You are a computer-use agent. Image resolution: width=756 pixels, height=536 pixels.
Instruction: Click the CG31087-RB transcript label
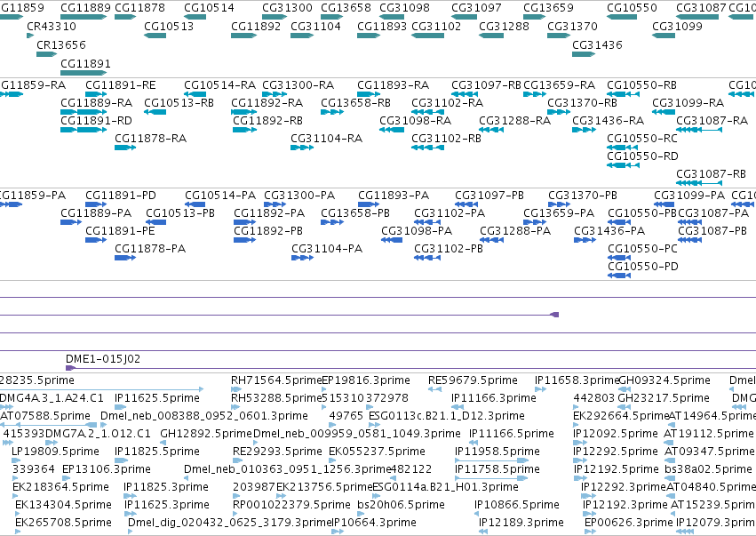pyautogui.click(x=712, y=173)
